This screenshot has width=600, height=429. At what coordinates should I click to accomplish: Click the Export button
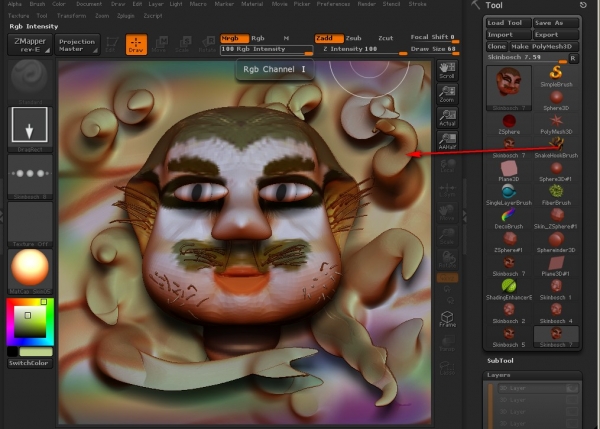click(556, 34)
